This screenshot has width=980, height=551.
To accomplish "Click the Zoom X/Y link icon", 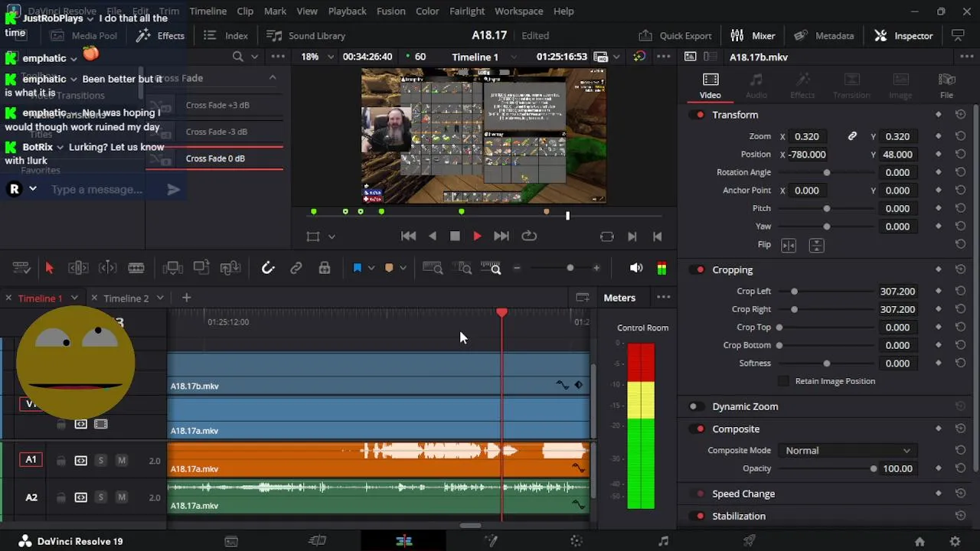I will (852, 136).
